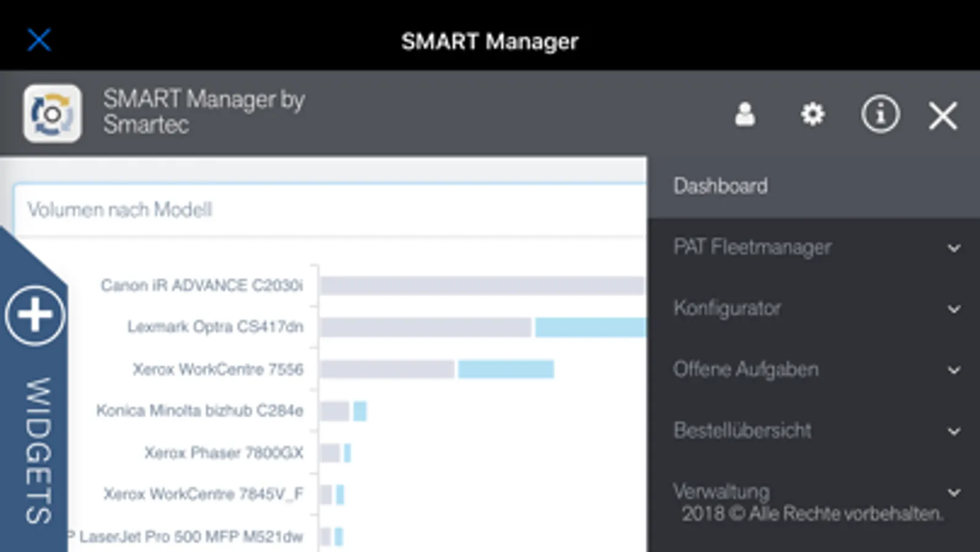Click the 2018 Alle Rechte vorbehalten footer text
The width and height of the screenshot is (980, 552).
(x=812, y=513)
